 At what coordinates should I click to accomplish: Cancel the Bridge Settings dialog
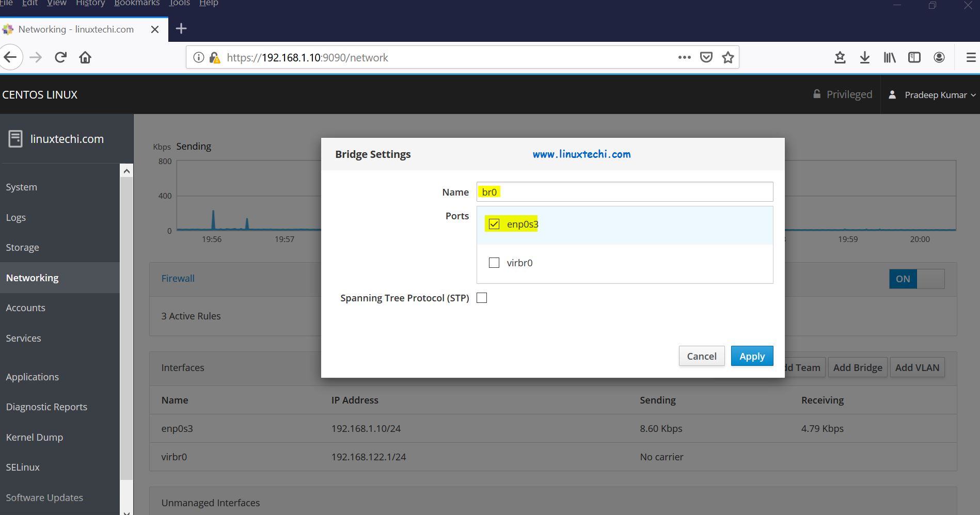701,356
